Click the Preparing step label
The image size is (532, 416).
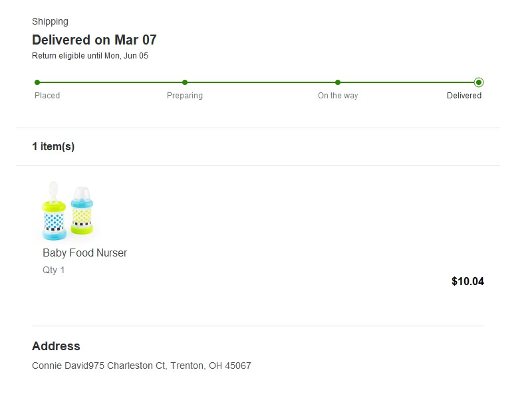coord(185,96)
